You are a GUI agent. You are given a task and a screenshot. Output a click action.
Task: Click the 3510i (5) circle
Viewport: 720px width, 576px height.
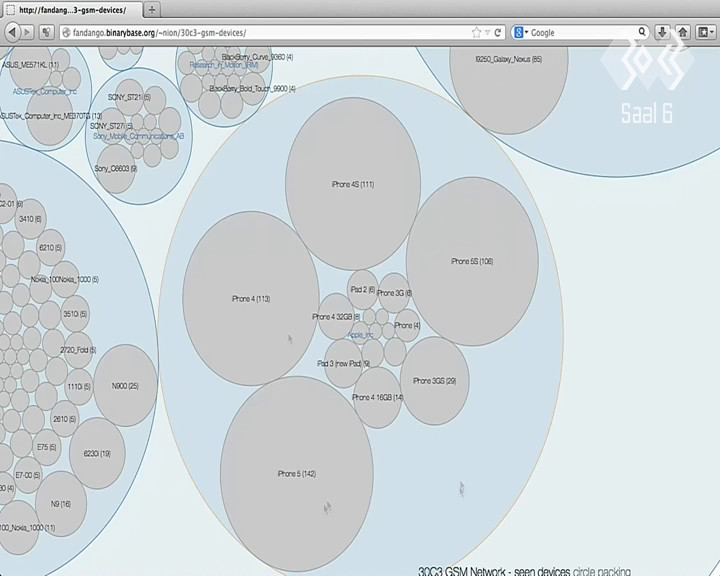[x=75, y=314]
